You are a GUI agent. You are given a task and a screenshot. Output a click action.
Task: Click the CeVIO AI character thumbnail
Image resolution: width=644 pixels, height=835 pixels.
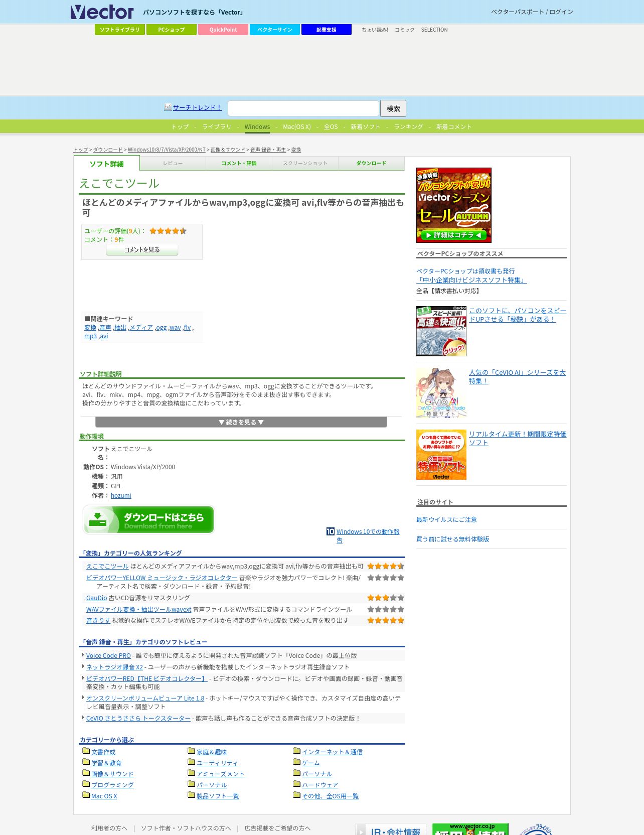tap(441, 393)
